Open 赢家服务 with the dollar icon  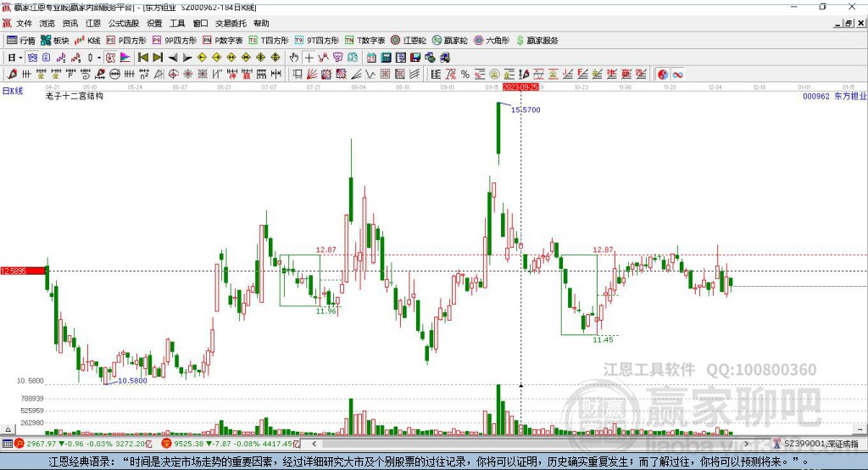tap(537, 41)
